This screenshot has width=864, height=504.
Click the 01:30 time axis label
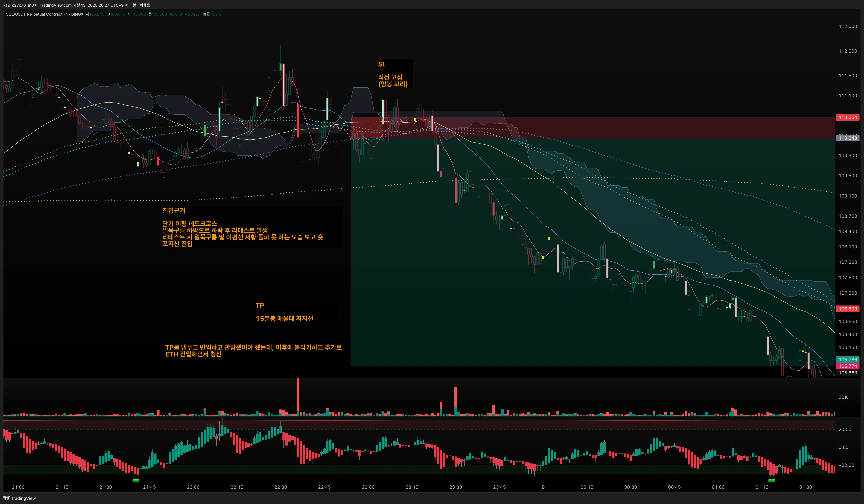[806, 487]
